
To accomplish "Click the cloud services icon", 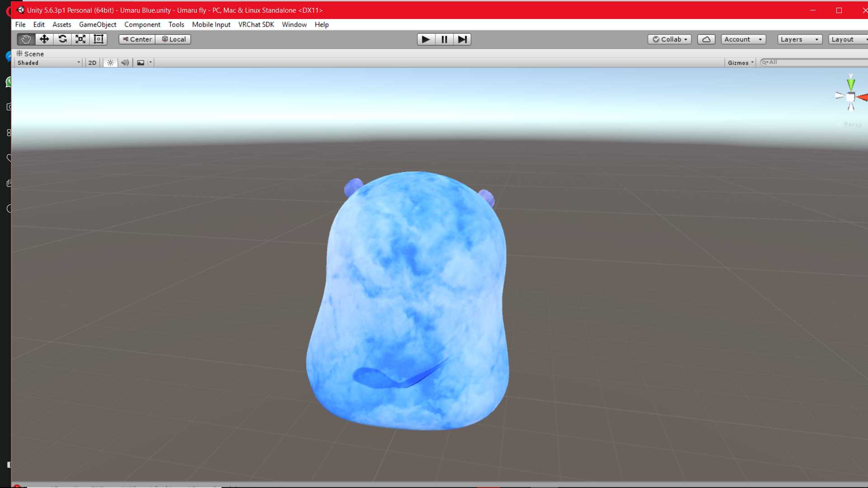I will coord(706,39).
